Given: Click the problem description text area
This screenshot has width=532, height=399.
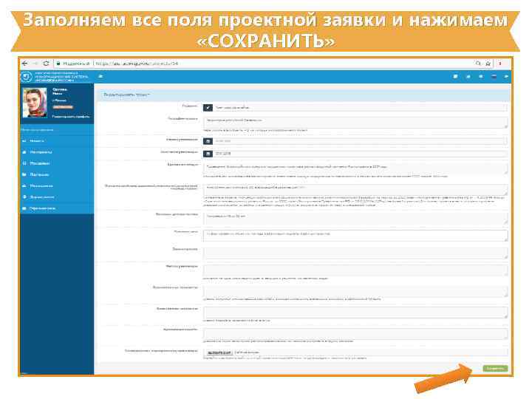Looking at the screenshot, I should point(355,190).
